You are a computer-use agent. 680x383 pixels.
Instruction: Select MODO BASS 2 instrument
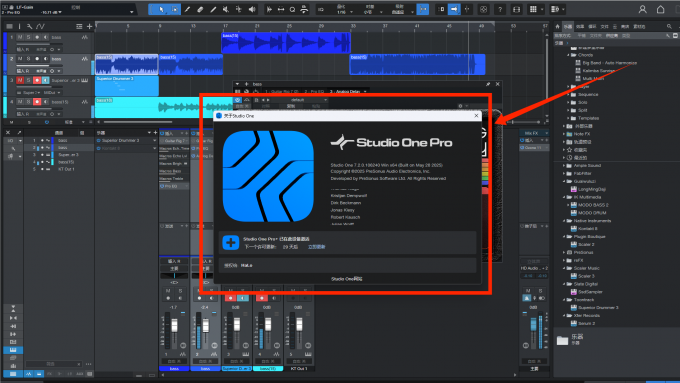[x=593, y=205]
